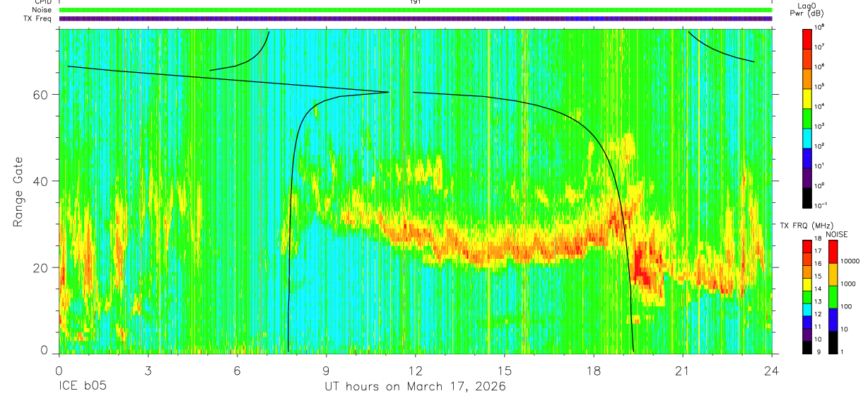This screenshot has width=868, height=401.
Task: Click the 1000 label of NOISE colorbar
Action: coord(850,284)
